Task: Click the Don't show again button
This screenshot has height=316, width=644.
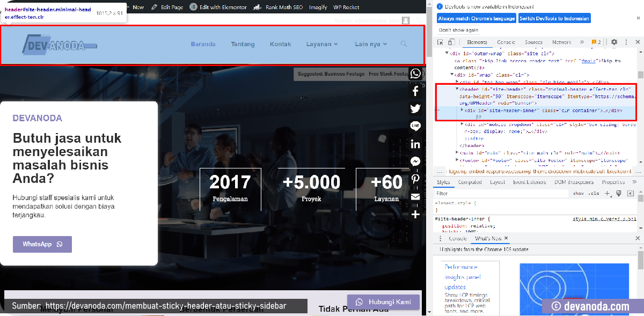Action: 458,30
